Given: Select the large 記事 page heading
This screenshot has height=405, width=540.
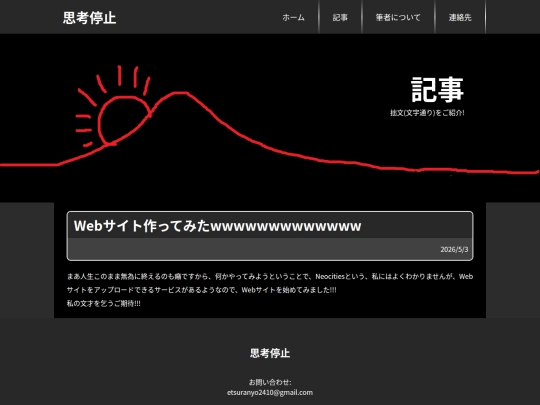Looking at the screenshot, I should tap(437, 89).
